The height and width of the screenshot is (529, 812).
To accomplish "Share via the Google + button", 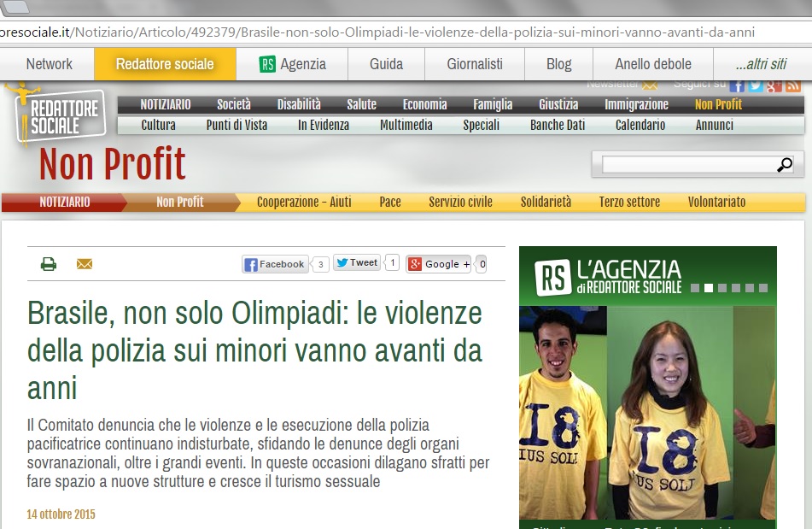I will point(439,264).
